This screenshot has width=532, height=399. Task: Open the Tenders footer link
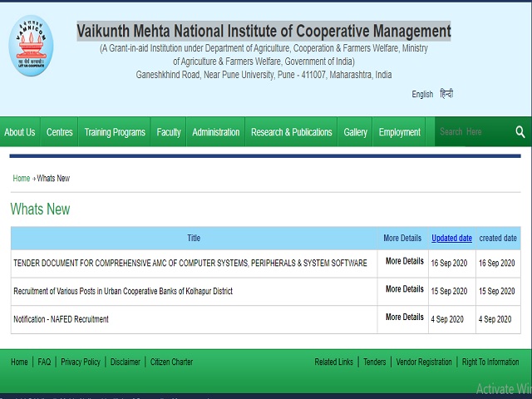[375, 362]
